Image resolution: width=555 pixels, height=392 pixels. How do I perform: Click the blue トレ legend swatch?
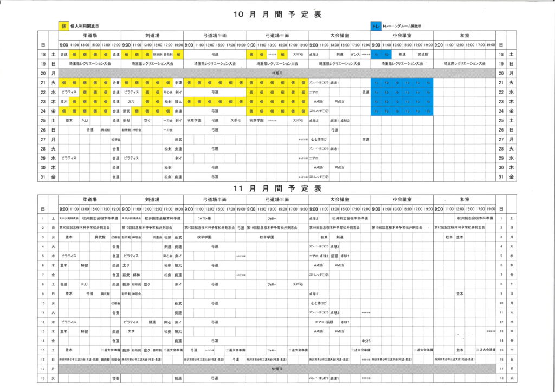coord(376,26)
